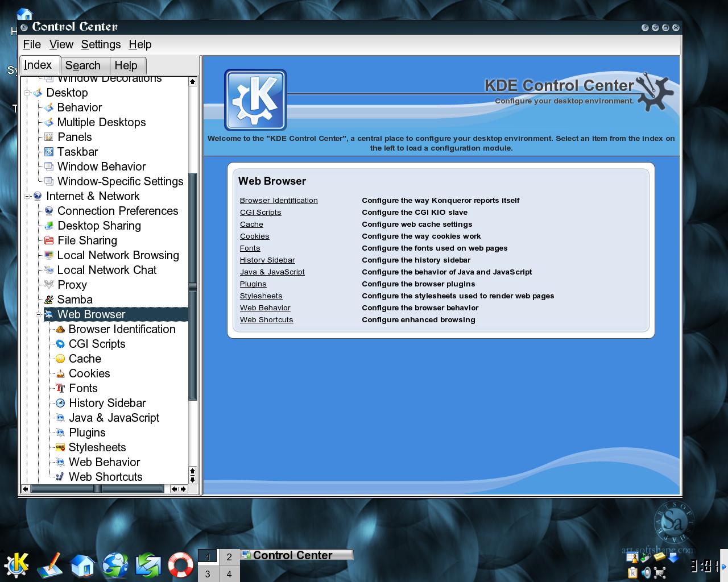Click the up arrow atop the tree scrollbar
Image resolution: width=728 pixels, height=582 pixels.
point(193,82)
